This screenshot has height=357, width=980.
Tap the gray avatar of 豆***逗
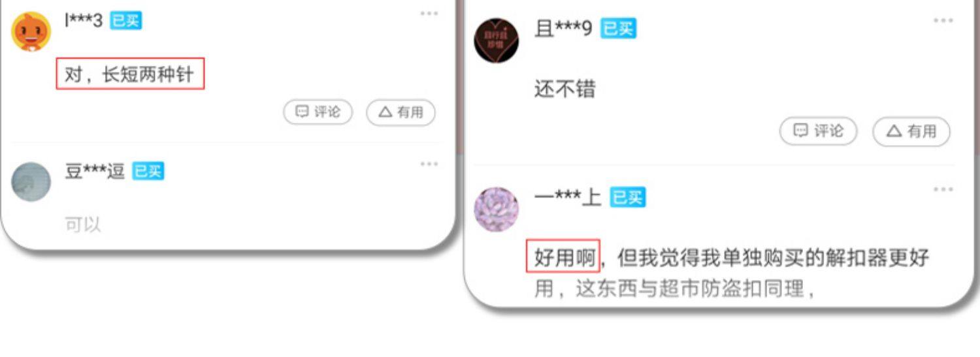click(31, 181)
